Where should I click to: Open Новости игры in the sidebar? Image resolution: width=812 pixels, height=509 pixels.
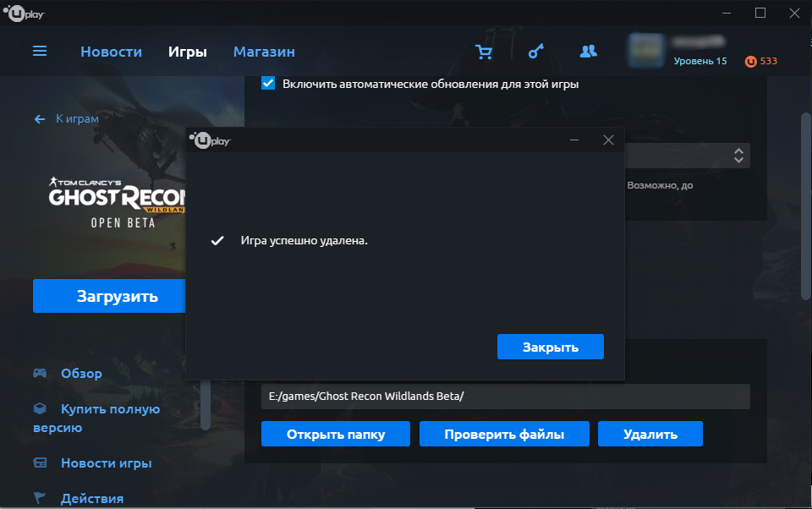coord(107,462)
